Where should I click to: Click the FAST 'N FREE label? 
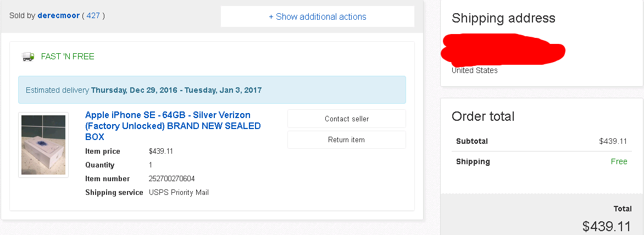click(68, 57)
